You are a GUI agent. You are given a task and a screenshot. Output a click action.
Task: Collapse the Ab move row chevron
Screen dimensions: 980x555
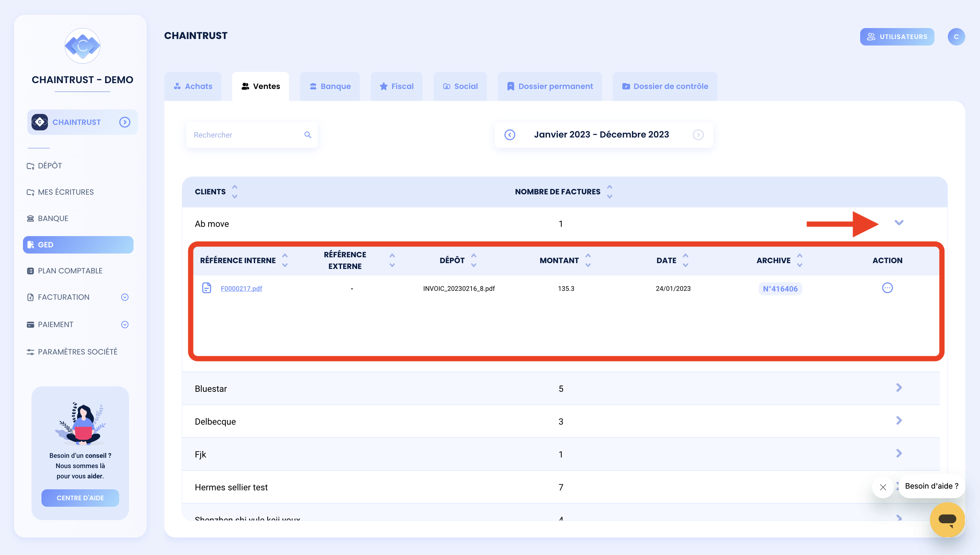pyautogui.click(x=899, y=223)
